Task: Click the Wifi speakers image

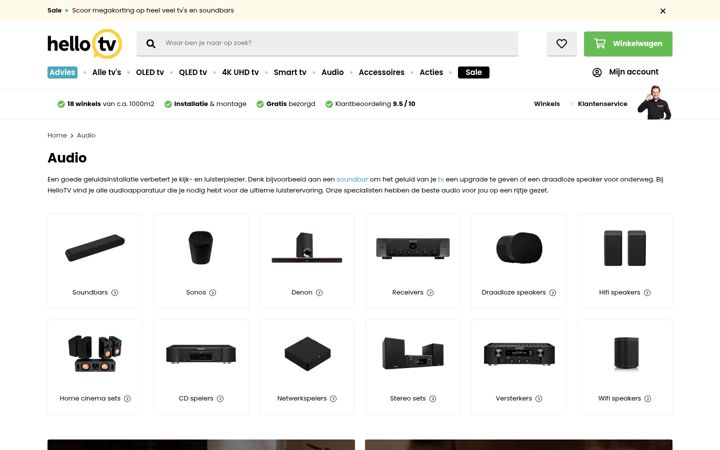Action: tap(626, 353)
